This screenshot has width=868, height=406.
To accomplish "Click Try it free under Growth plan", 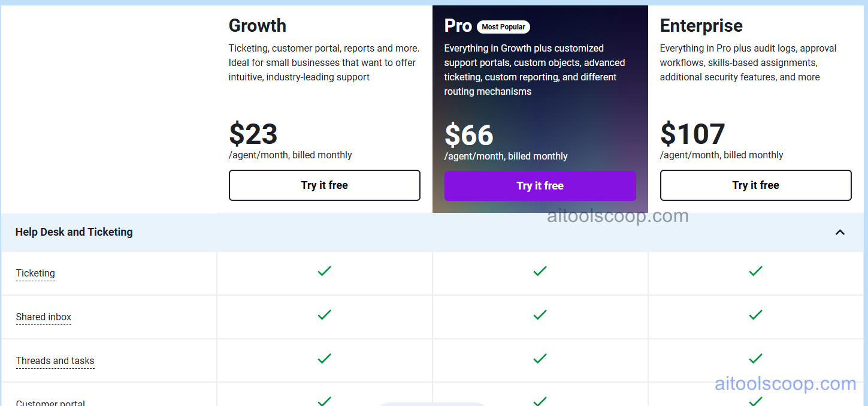I will [x=324, y=185].
